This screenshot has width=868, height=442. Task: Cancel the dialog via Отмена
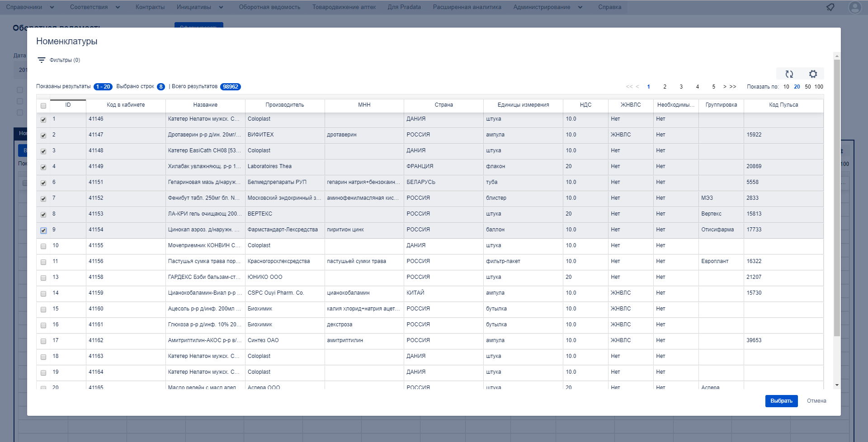pos(816,401)
